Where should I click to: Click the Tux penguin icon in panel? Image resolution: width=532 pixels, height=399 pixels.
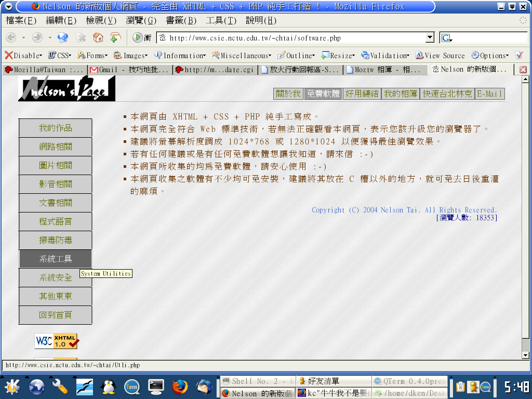pyautogui.click(x=109, y=387)
